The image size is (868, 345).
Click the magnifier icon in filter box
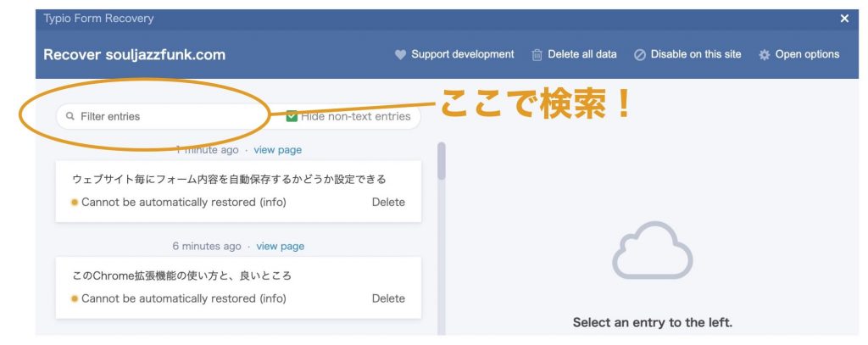tap(70, 116)
